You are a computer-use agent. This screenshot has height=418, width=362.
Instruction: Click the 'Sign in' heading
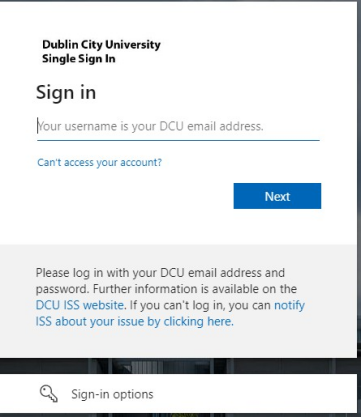coord(66,92)
